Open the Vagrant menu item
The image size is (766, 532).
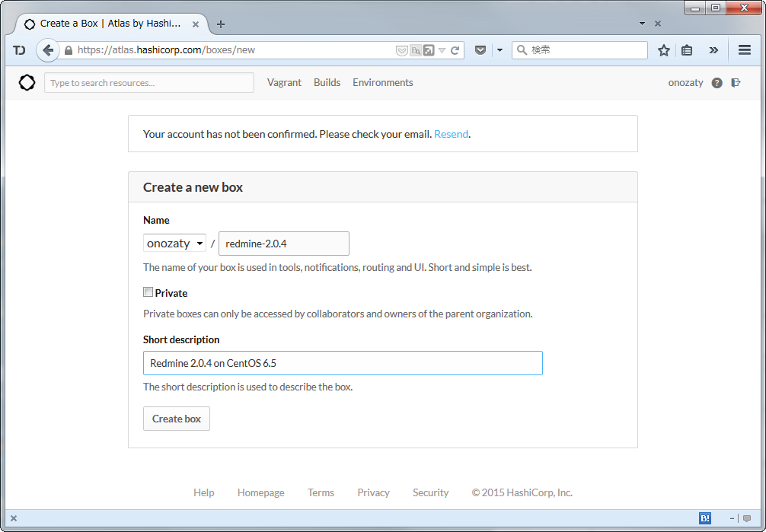[x=284, y=82]
